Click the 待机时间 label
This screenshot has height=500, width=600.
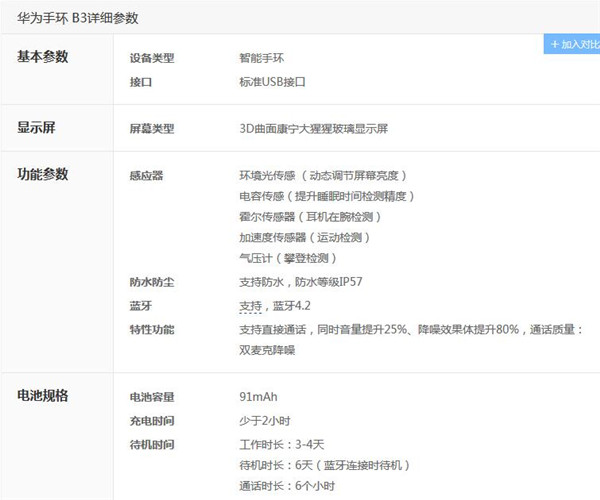(x=152, y=445)
